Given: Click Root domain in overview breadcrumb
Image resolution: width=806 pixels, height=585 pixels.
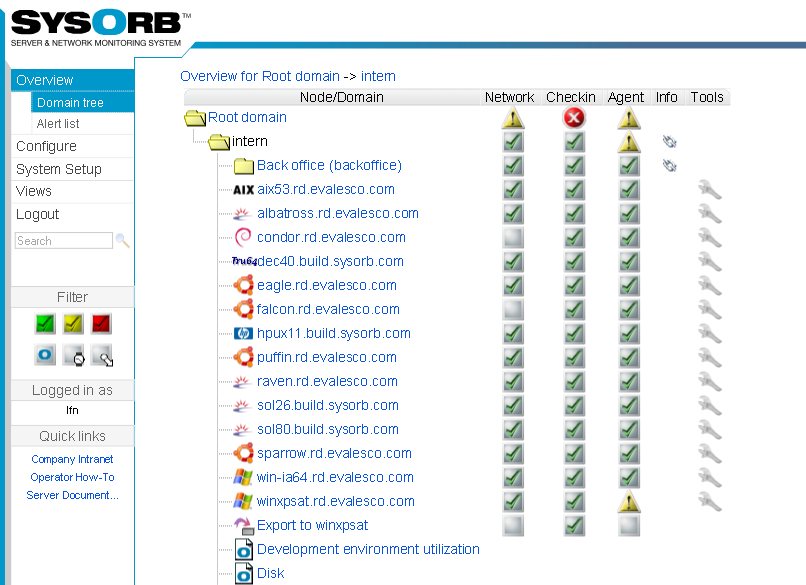Looking at the screenshot, I should point(301,76).
